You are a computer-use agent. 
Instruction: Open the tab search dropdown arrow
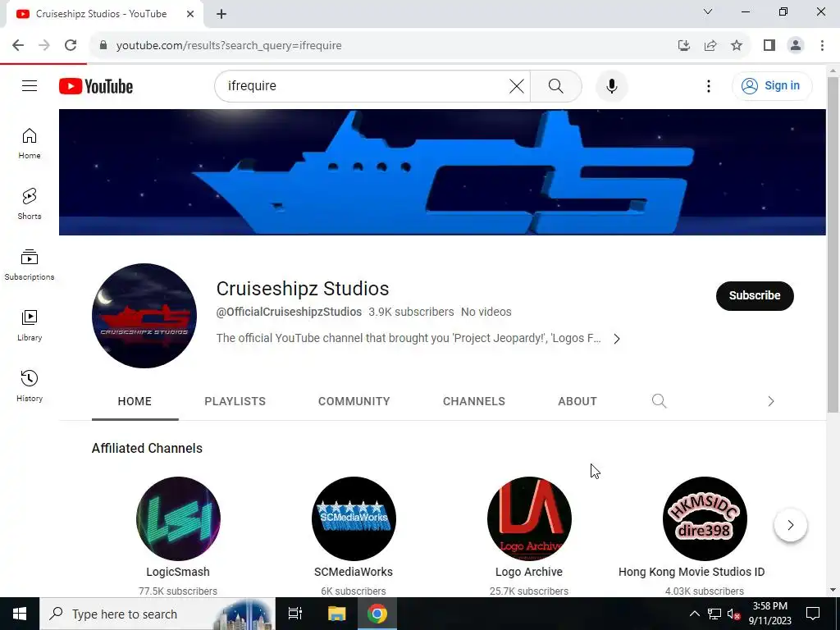708,11
